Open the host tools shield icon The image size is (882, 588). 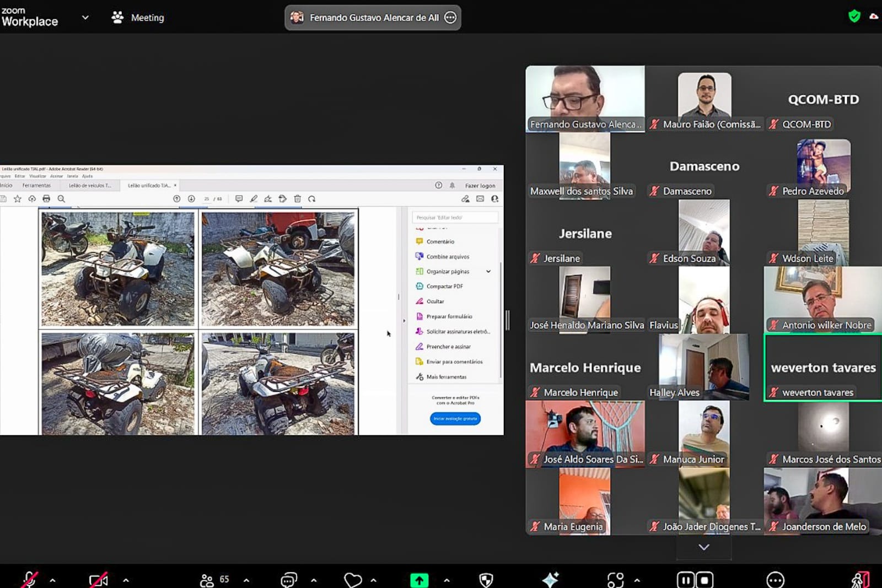[486, 580]
